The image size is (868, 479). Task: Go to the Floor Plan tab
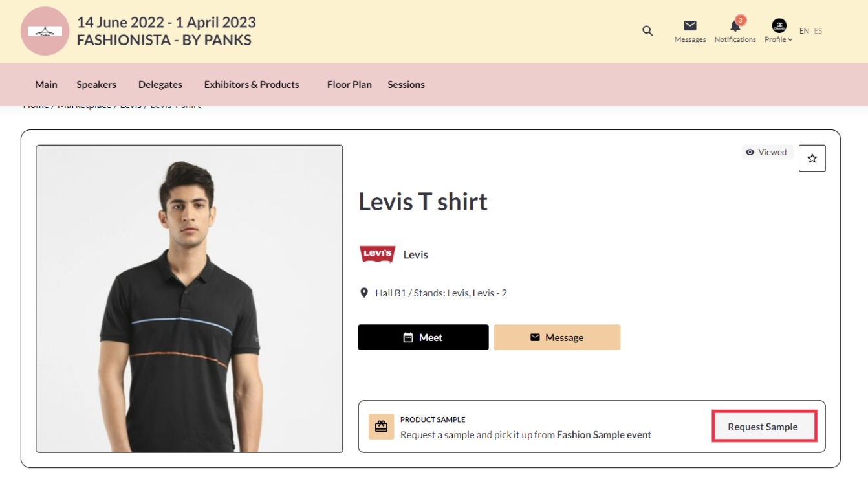349,84
